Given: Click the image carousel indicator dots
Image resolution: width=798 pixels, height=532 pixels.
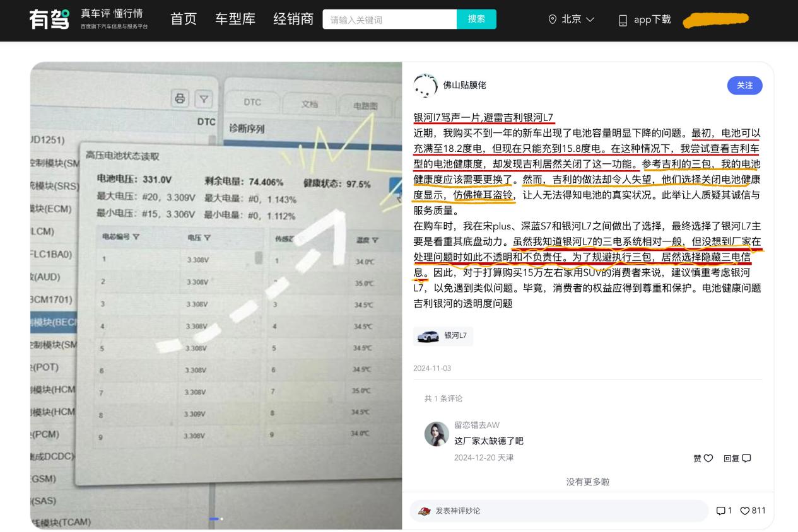Looking at the screenshot, I should click(x=216, y=519).
